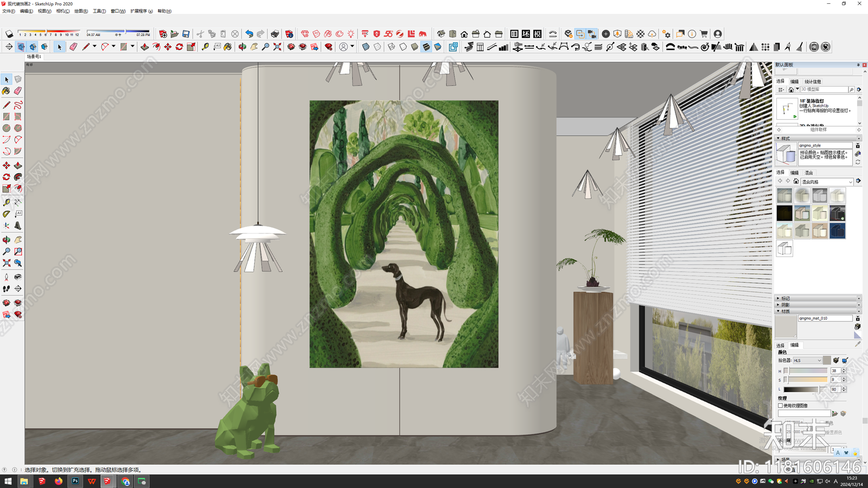Click the eyedropper sample material icon

point(858,344)
